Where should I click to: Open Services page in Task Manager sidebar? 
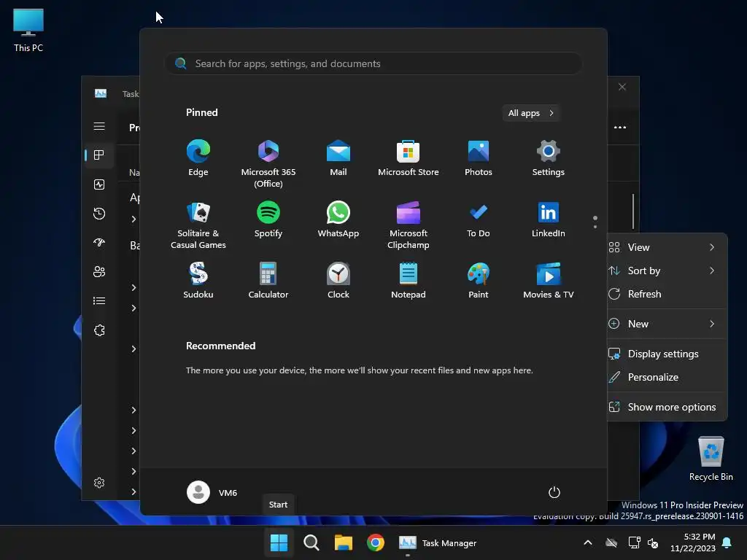tap(99, 330)
